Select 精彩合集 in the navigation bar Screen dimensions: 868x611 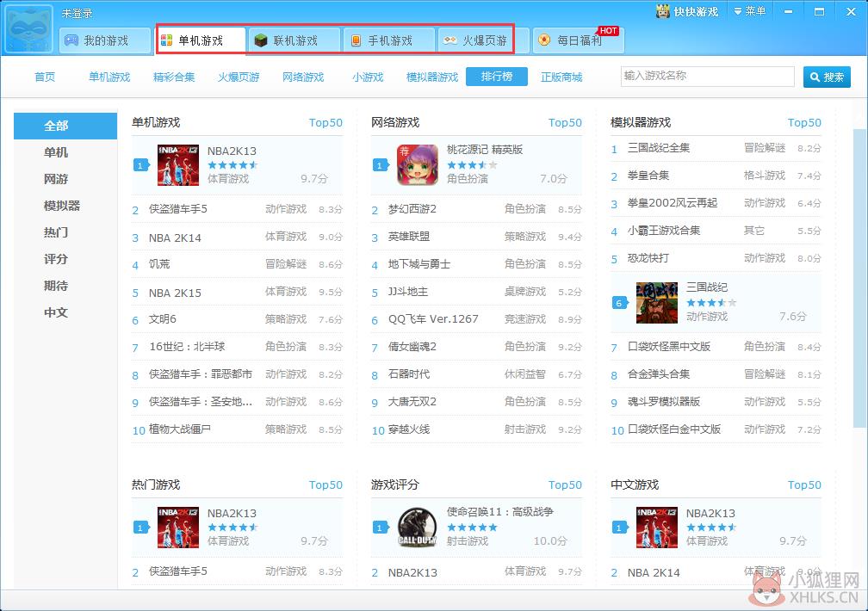[x=174, y=77]
